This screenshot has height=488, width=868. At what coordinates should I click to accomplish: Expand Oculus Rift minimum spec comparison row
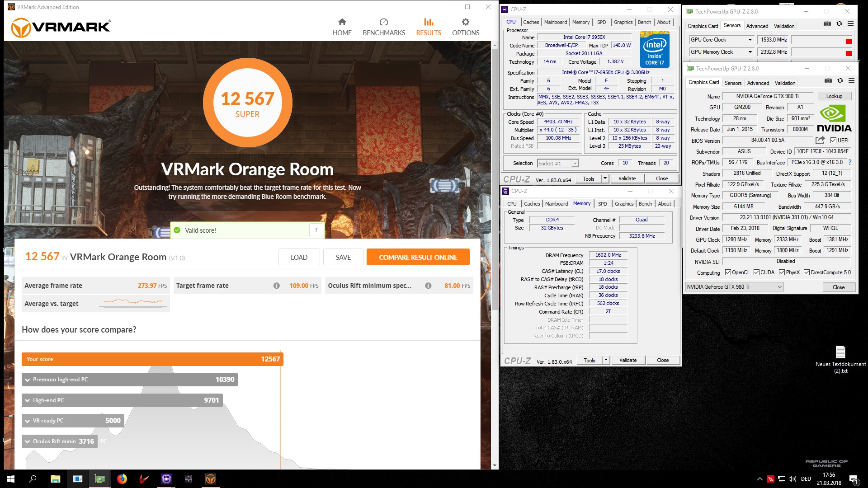point(59,441)
